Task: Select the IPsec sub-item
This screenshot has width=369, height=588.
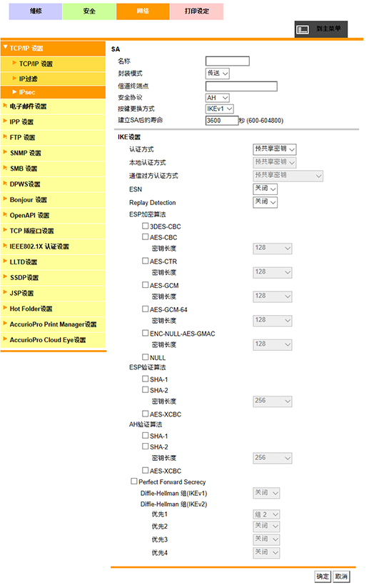Action: point(54,92)
